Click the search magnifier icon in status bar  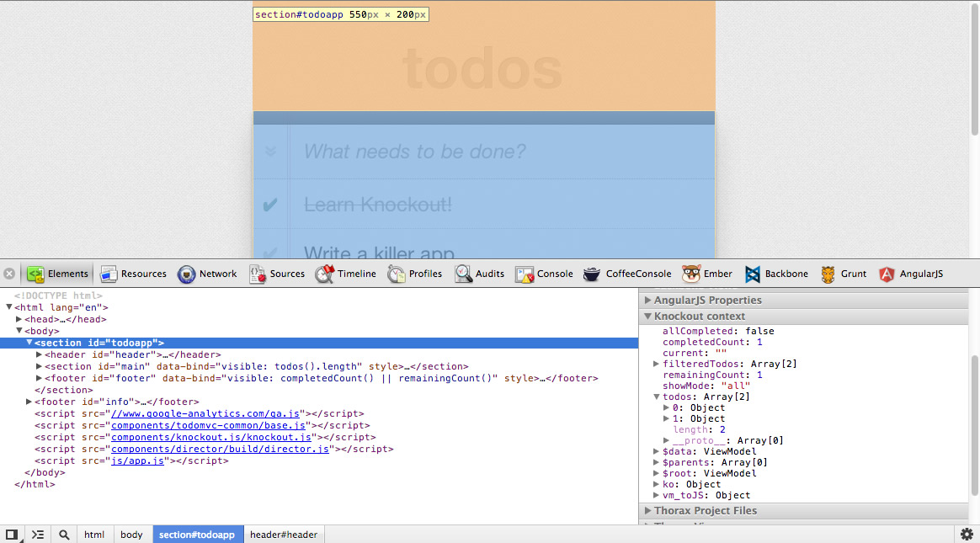tap(64, 535)
